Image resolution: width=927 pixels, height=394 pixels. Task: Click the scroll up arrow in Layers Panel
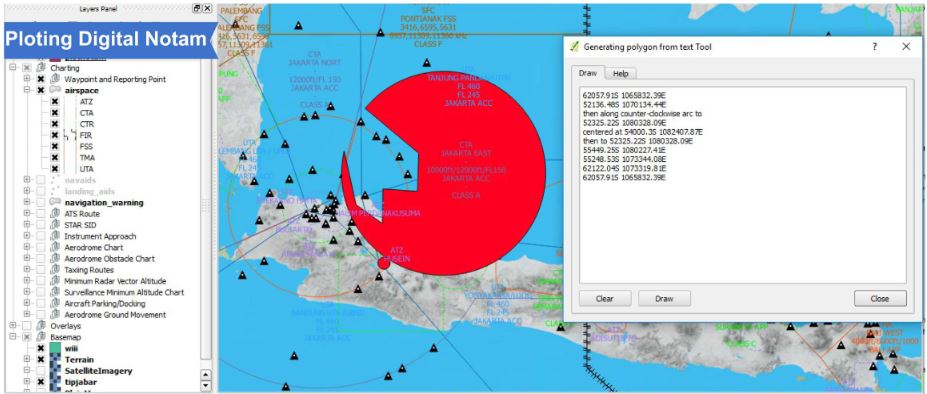coord(206,375)
